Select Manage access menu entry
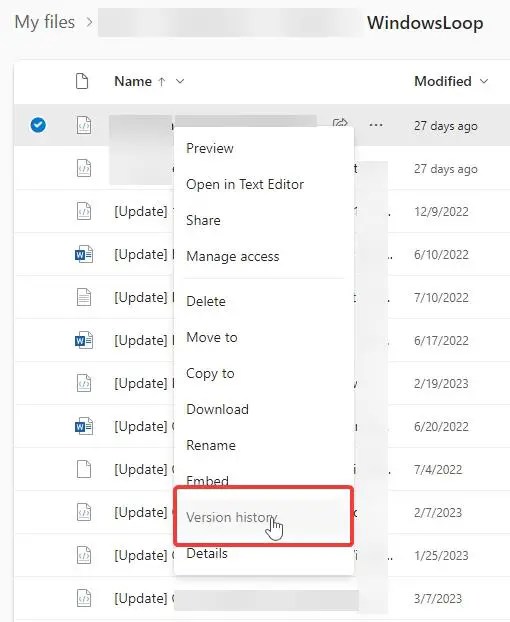 [233, 256]
